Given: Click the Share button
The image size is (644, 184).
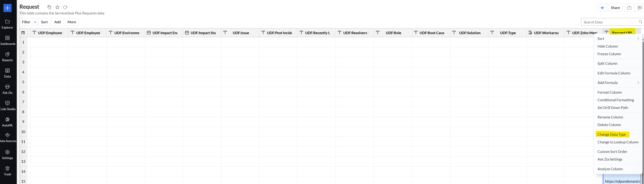Looking at the screenshot, I should coord(615,8).
